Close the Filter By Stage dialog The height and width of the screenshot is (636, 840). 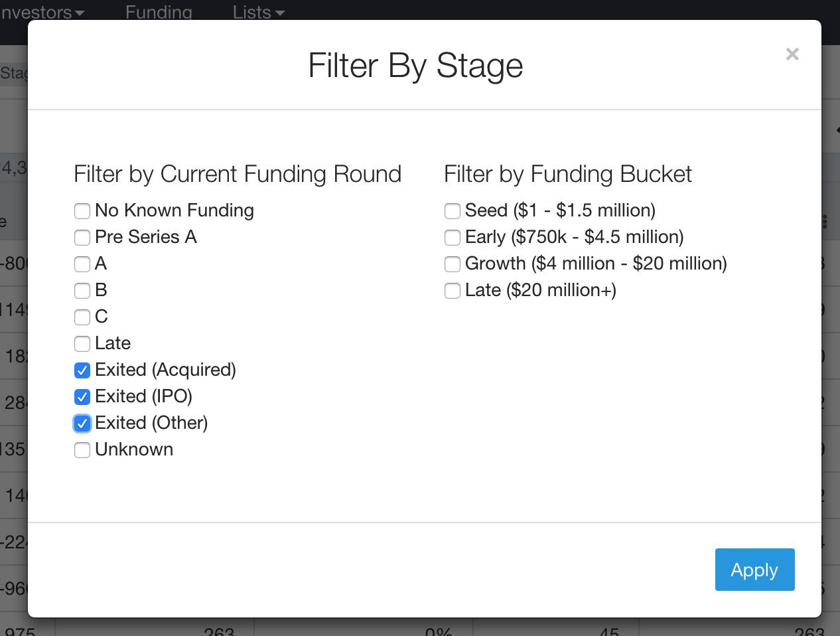pyautogui.click(x=792, y=54)
